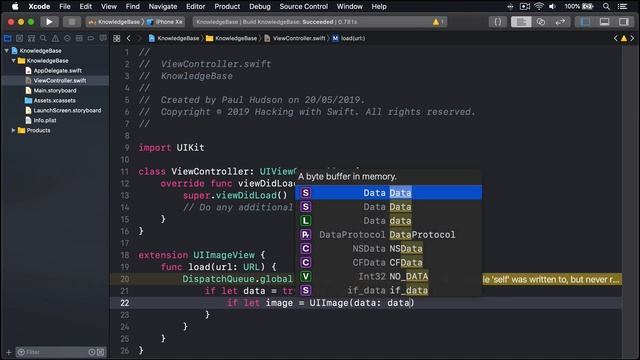Viewport: 640px width, 360px height.
Task: Run the project with the Play button
Action: point(49,22)
